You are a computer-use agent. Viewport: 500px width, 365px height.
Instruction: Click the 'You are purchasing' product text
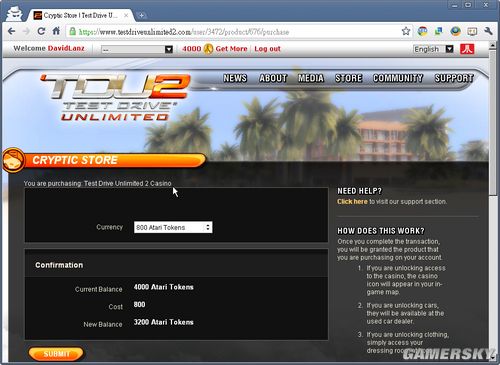point(97,183)
